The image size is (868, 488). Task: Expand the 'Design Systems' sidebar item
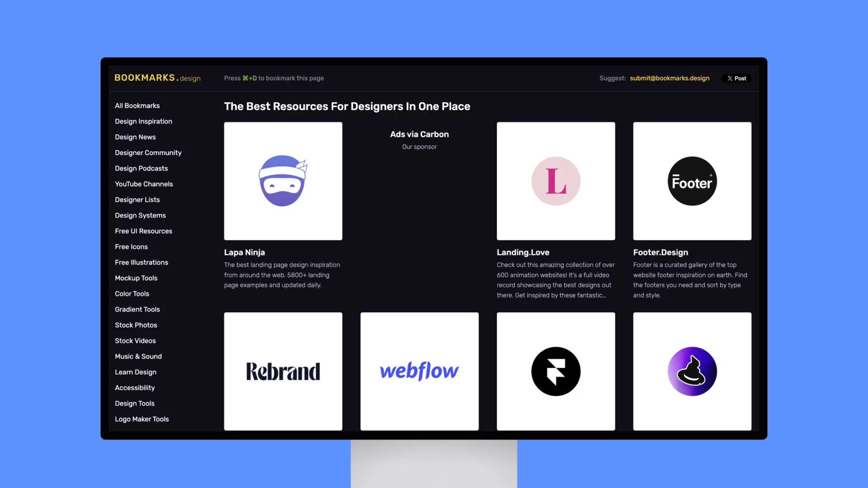(x=140, y=215)
